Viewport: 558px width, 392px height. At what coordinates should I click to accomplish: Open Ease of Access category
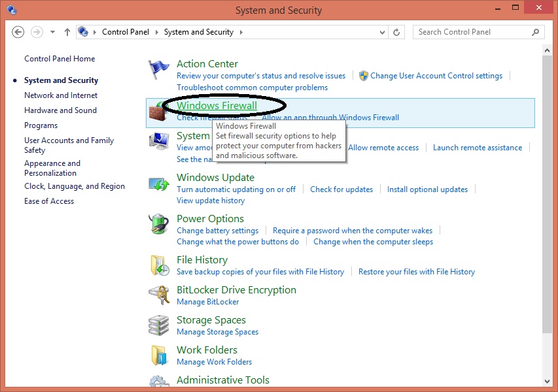click(49, 201)
